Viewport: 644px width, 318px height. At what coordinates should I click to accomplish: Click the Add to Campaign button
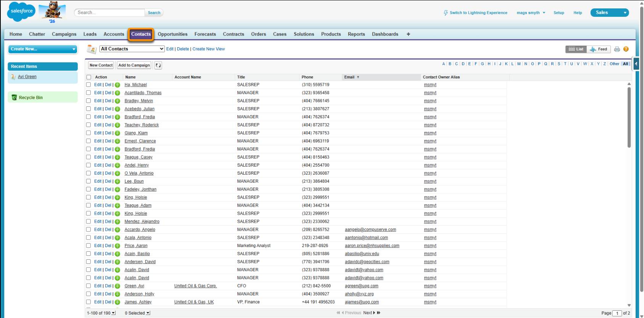tap(134, 65)
